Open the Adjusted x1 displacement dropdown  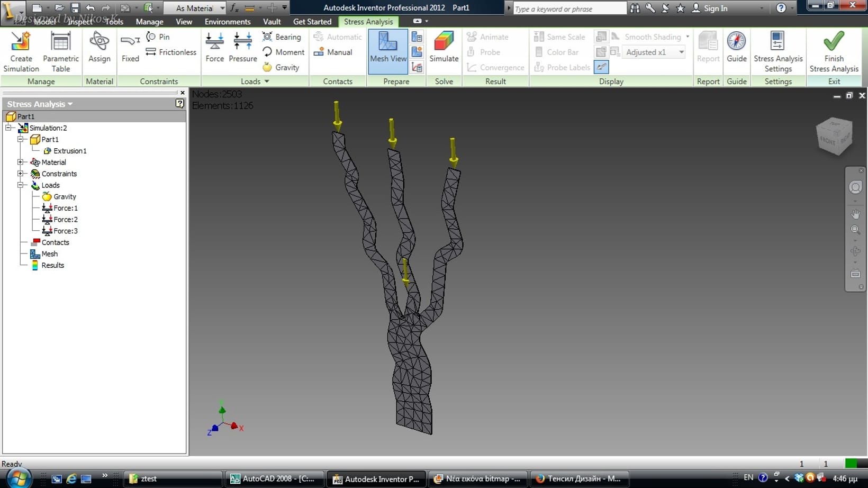[x=681, y=52]
